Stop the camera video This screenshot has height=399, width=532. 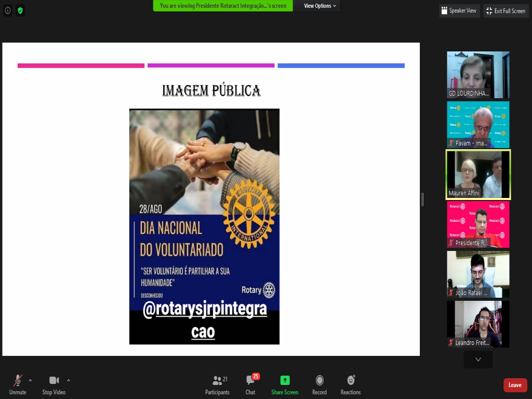[54, 384]
